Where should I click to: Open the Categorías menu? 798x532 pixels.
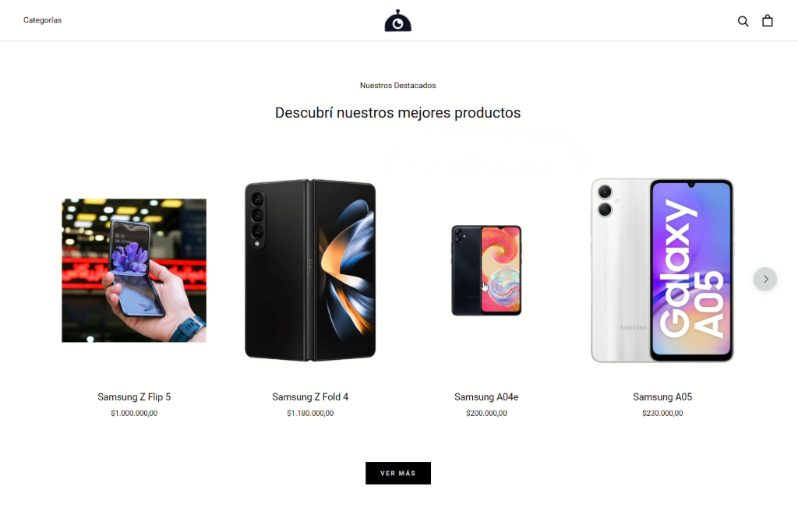coord(42,20)
